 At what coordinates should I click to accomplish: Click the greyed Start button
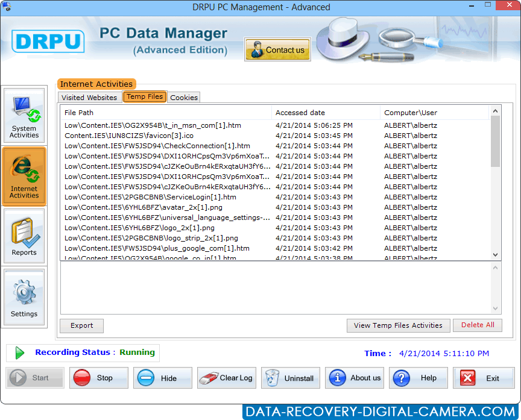tap(35, 378)
